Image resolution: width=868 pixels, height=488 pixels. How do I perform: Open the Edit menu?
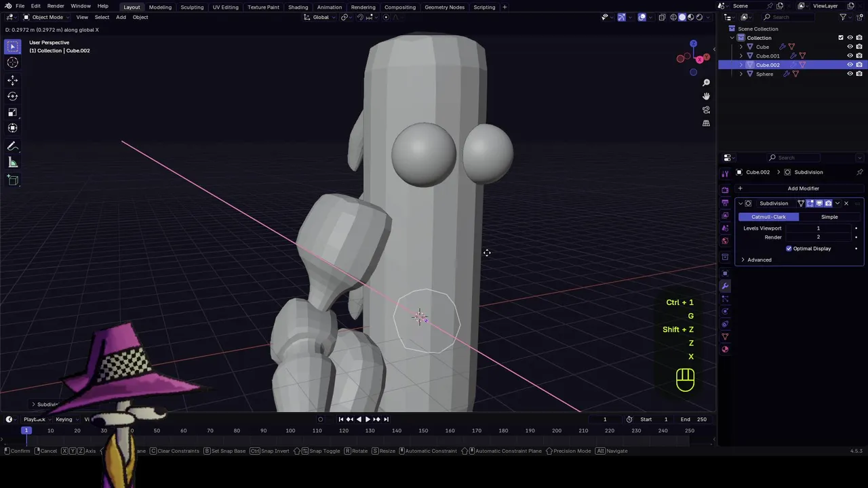pos(35,6)
